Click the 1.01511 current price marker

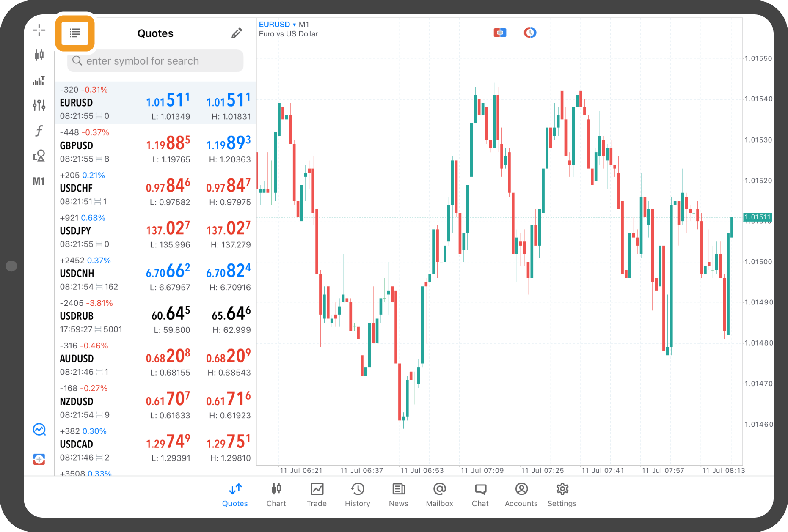click(758, 217)
